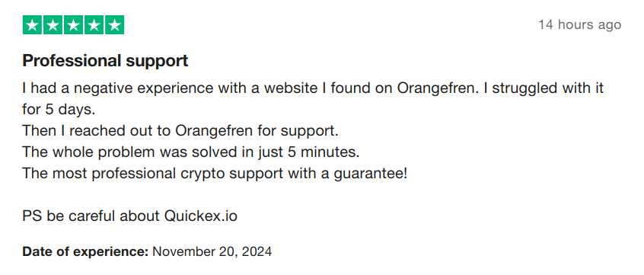Click the 'Date of experience:' label

(85, 251)
